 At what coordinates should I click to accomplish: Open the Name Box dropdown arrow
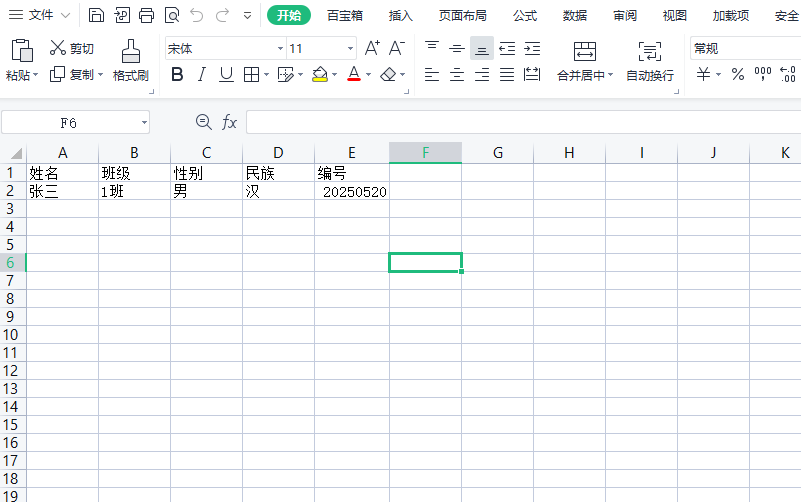(144, 123)
